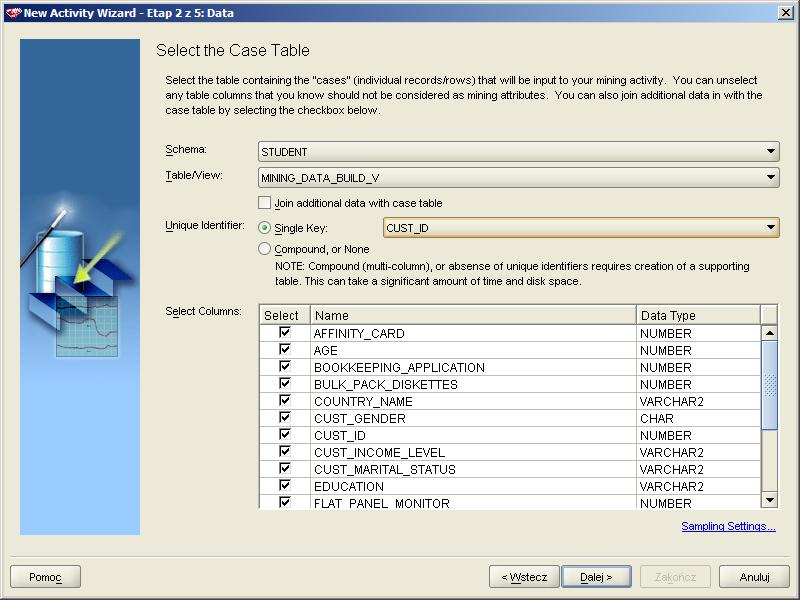Select the EDUCATION name cell

click(473, 486)
